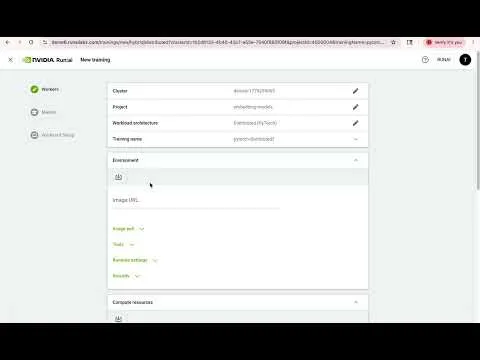This screenshot has width=480, height=360.
Task: Open the browser side panel icon
Action: [410, 42]
